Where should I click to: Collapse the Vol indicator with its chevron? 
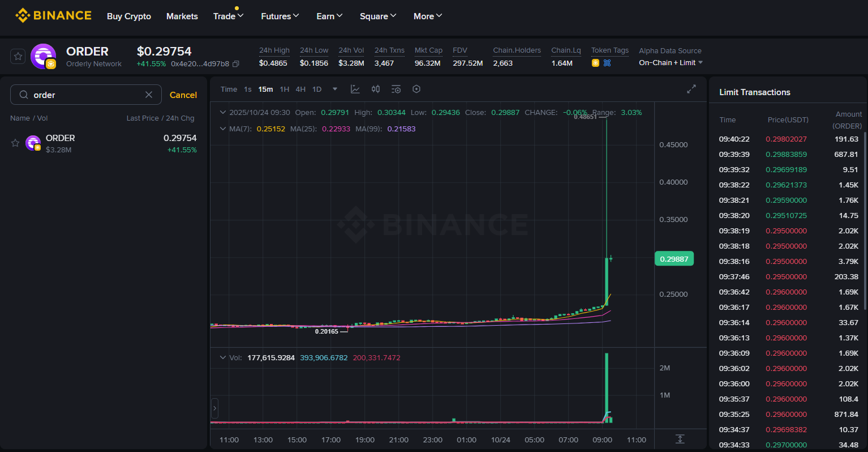(x=223, y=358)
